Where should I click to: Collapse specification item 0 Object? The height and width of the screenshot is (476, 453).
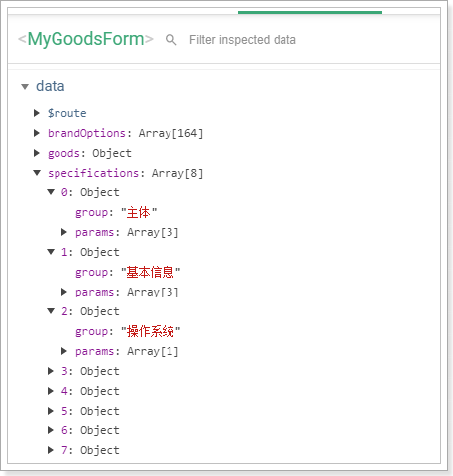[x=51, y=192]
